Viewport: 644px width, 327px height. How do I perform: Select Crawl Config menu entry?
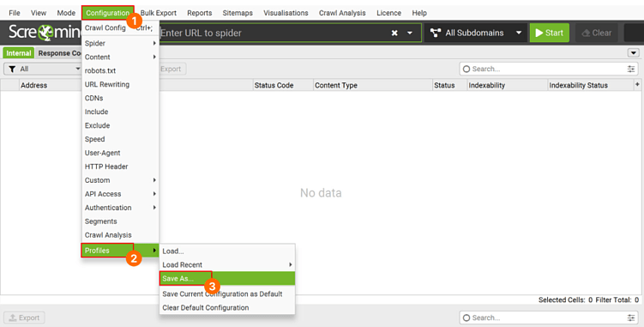click(x=120, y=27)
